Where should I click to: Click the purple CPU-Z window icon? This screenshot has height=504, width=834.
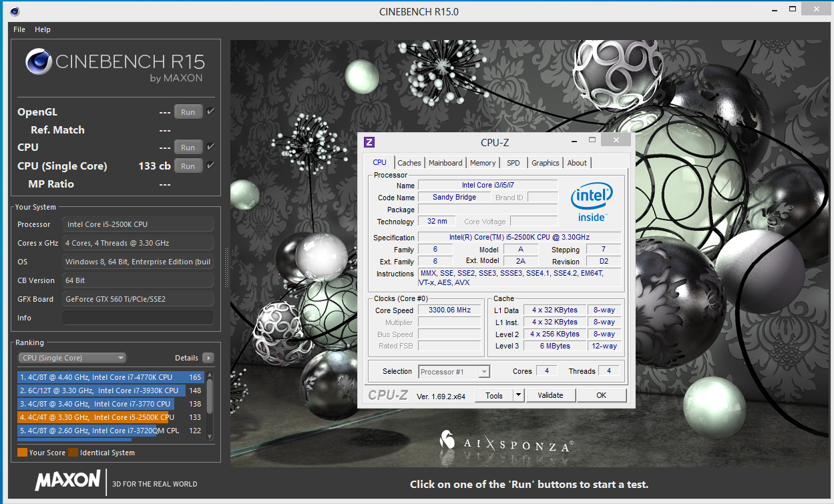click(369, 142)
